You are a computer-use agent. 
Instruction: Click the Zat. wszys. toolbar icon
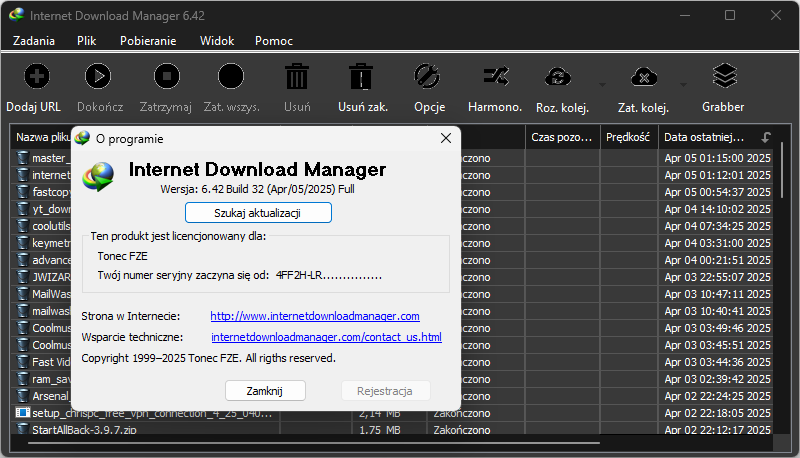231,77
